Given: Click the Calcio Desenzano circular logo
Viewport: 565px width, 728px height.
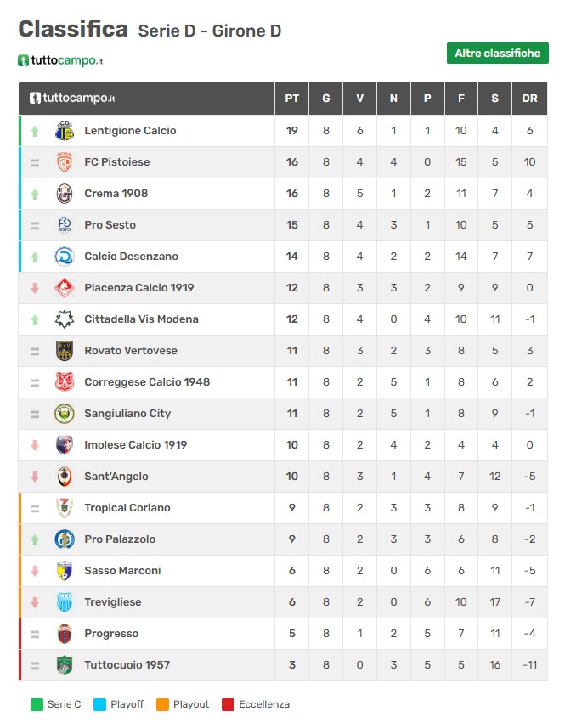Looking at the screenshot, I should tap(65, 257).
